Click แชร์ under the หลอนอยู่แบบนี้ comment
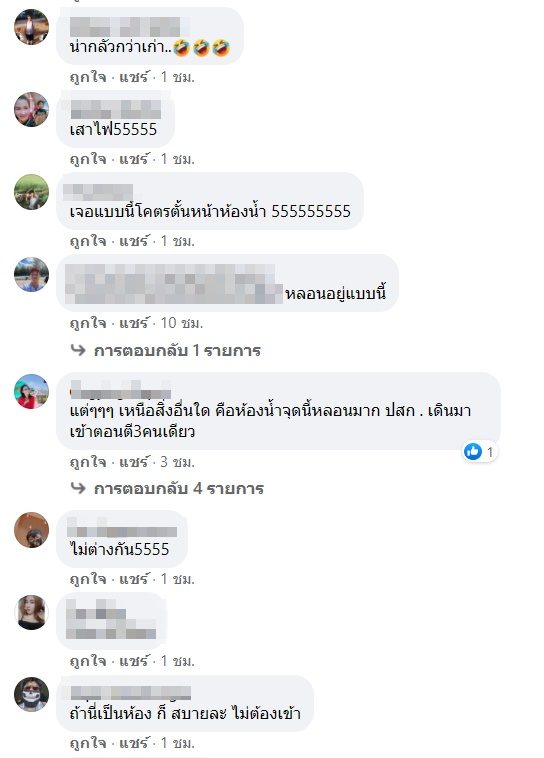The image size is (544, 758). [x=133, y=322]
